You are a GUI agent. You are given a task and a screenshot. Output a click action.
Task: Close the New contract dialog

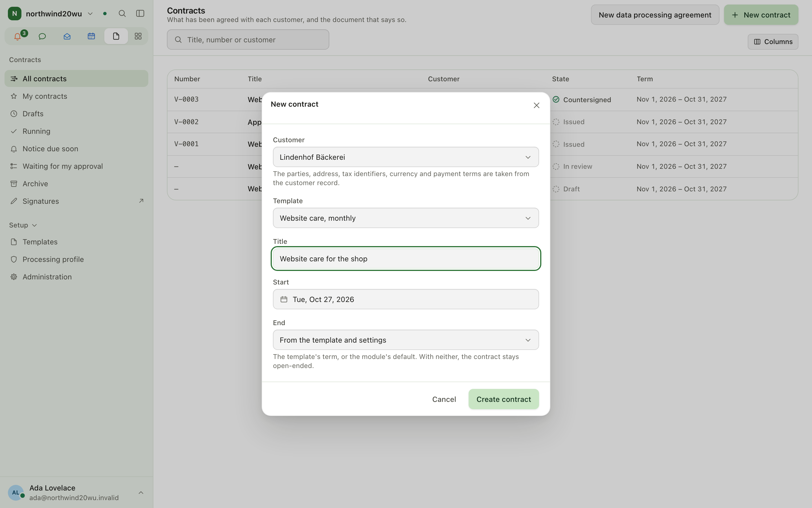[x=536, y=106]
